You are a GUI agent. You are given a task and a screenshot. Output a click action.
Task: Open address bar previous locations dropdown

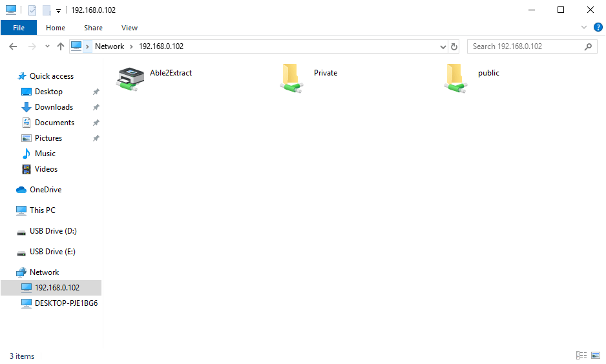coord(443,46)
